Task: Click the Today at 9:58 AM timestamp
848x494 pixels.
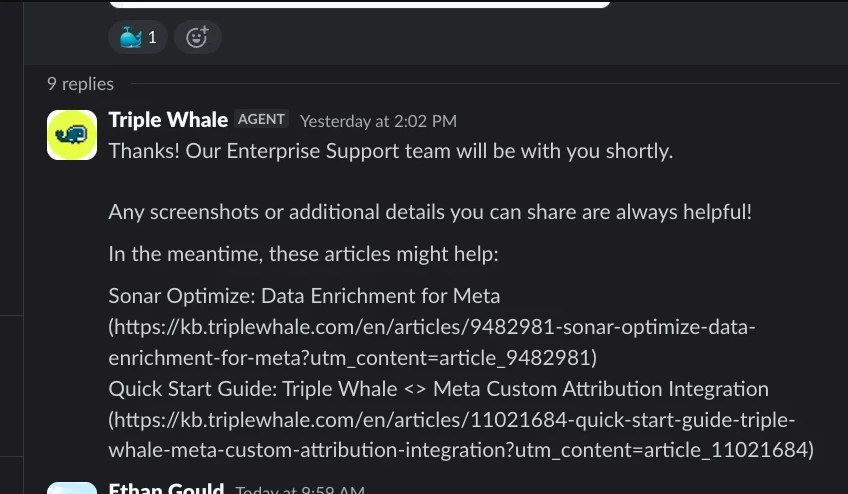Action: point(300,490)
